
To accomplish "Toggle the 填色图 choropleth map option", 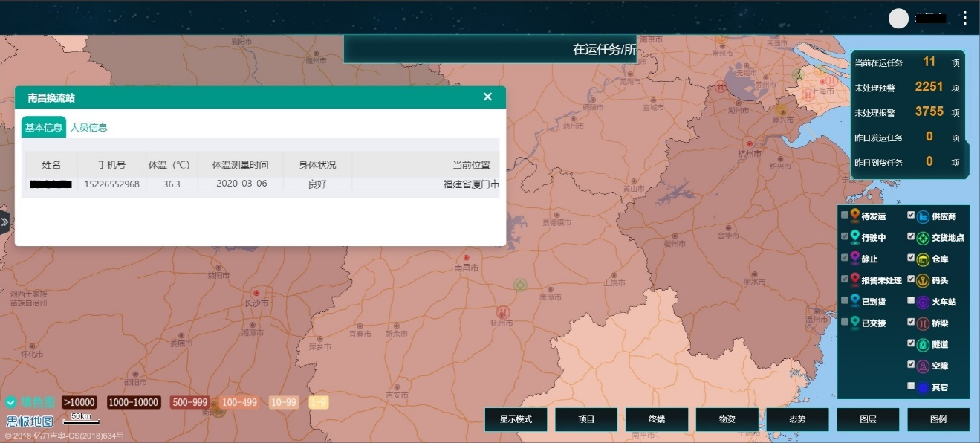I will 11,402.
